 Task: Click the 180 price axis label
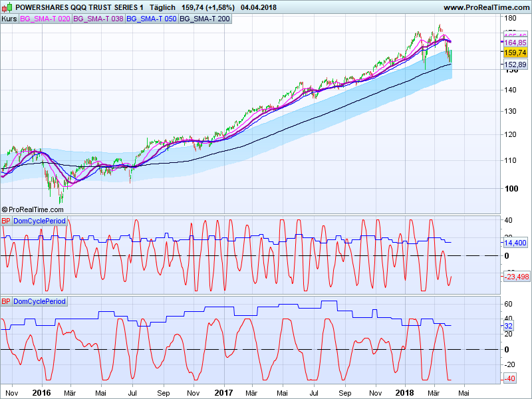[x=511, y=18]
